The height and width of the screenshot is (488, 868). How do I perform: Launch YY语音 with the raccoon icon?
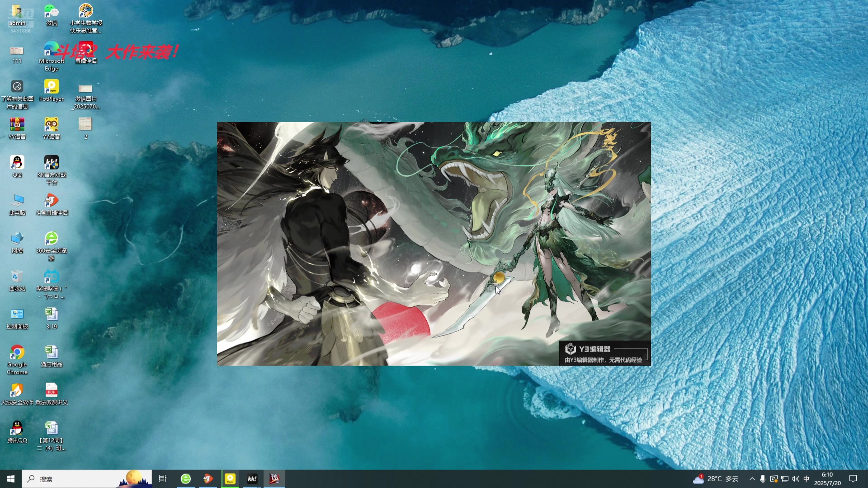(x=52, y=129)
